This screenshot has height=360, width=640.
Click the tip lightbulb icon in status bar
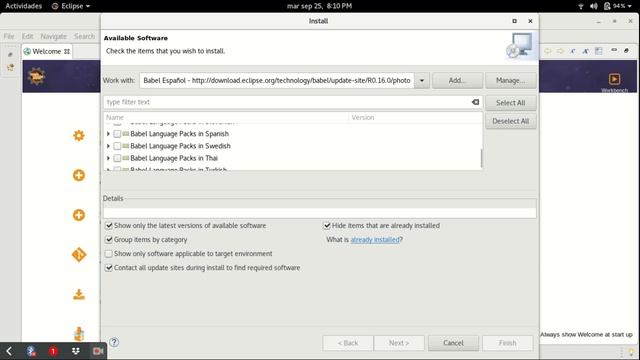click(631, 352)
